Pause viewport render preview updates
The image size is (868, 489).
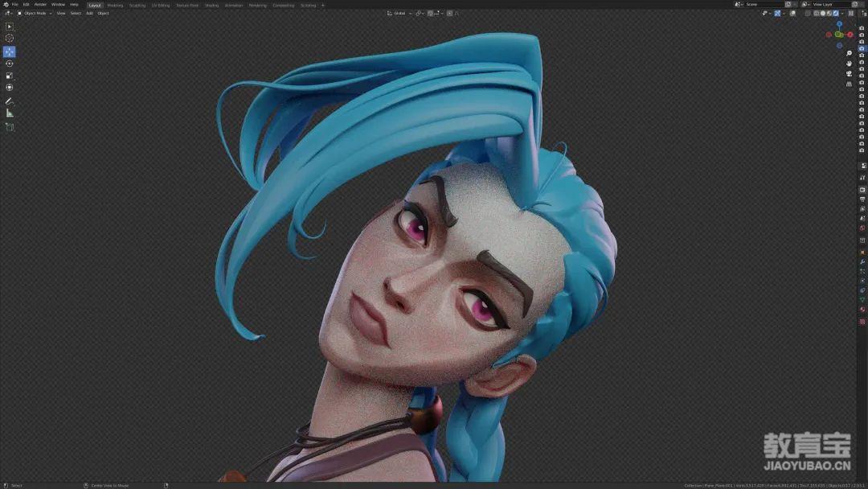pos(851,14)
